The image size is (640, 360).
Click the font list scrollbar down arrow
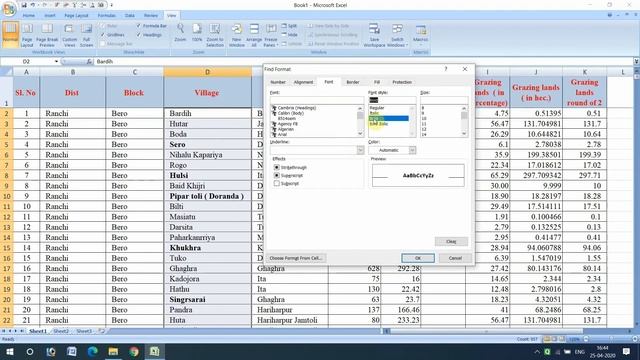[x=360, y=134]
